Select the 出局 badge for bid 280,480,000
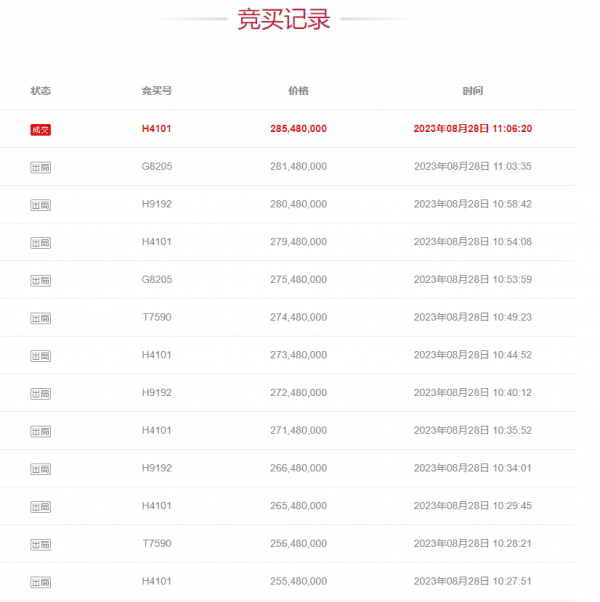This screenshot has width=600, height=602. pyautogui.click(x=40, y=205)
